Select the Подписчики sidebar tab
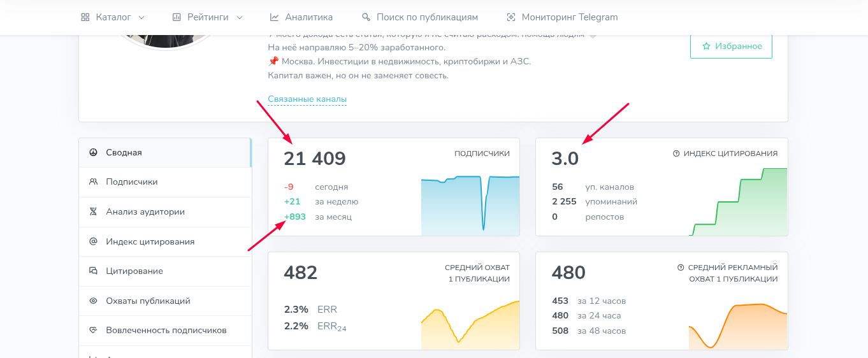Viewport: 868px width, 358px height. pos(165,182)
